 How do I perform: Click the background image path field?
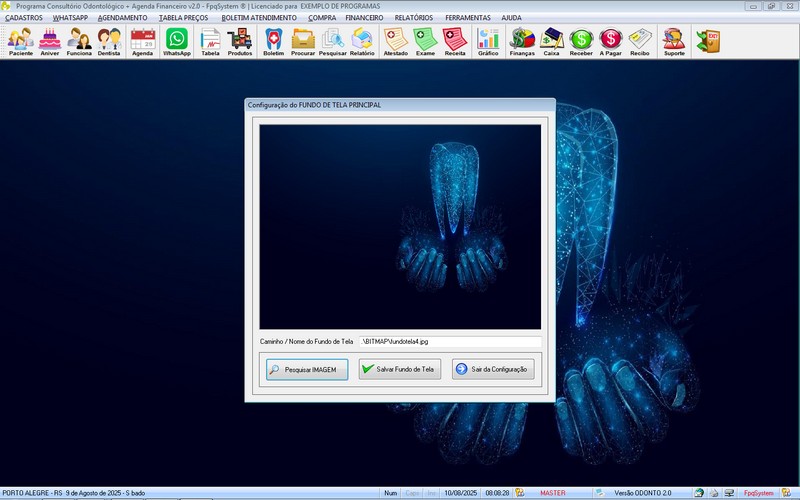[x=449, y=341]
